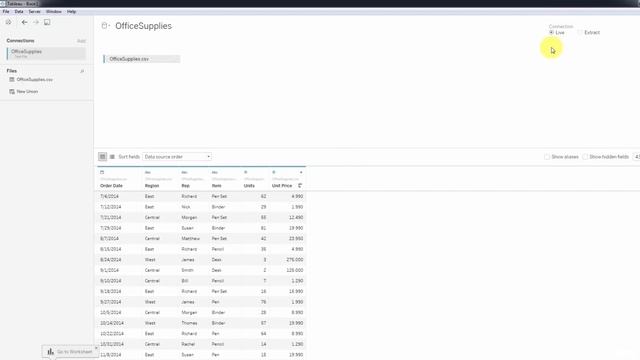Open the Sort fields dropdown
Viewport: 640px width, 360px height.
[177, 157]
